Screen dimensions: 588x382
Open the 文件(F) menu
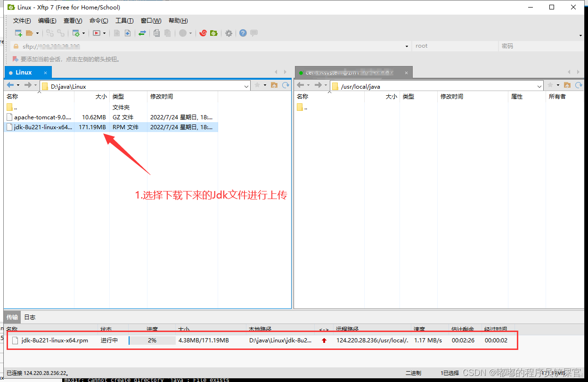[x=22, y=21]
